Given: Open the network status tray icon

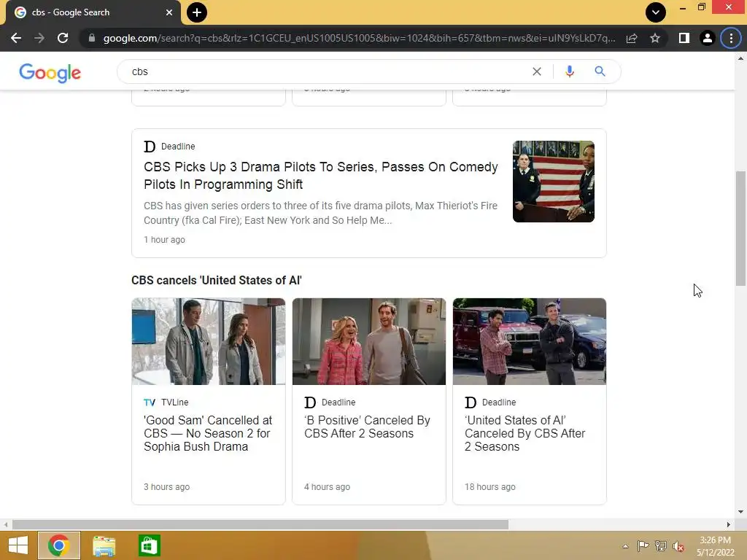Looking at the screenshot, I should click(661, 546).
